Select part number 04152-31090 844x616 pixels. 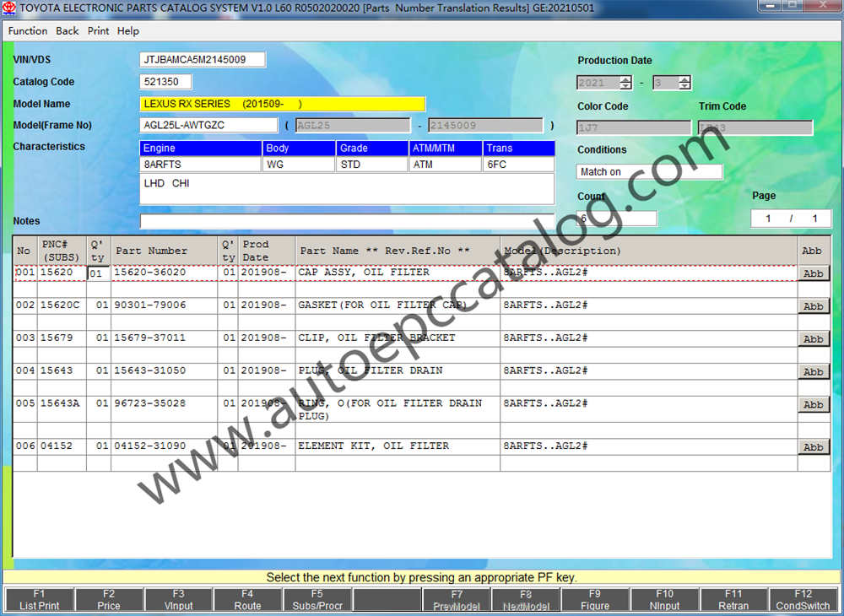click(149, 446)
